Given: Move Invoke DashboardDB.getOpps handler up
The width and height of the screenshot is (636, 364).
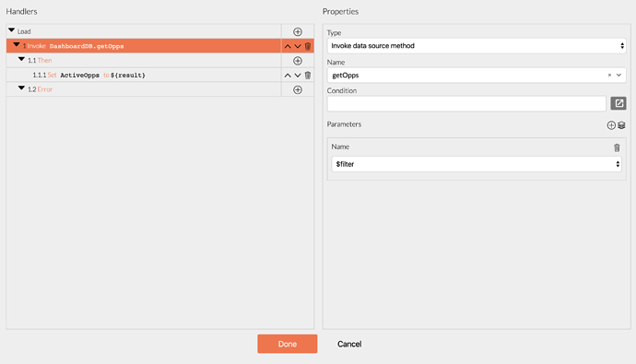Looking at the screenshot, I should point(288,46).
